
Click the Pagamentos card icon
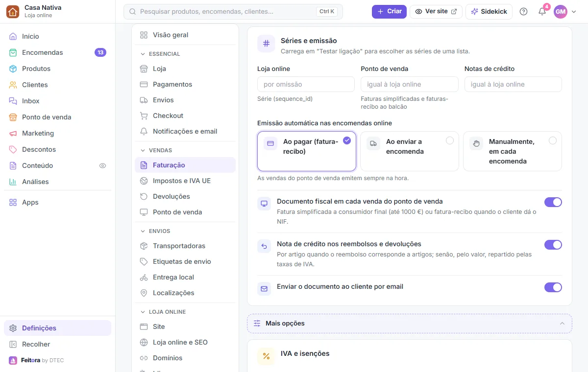tap(144, 84)
